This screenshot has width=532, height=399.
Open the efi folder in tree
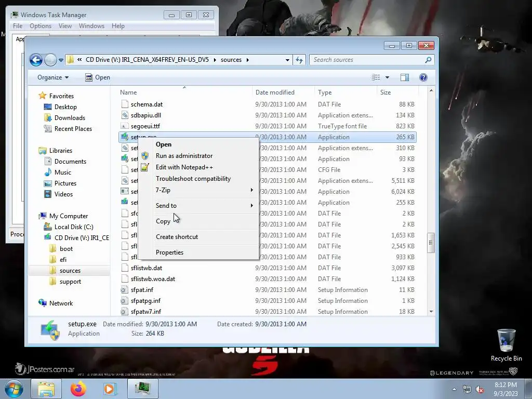click(63, 260)
